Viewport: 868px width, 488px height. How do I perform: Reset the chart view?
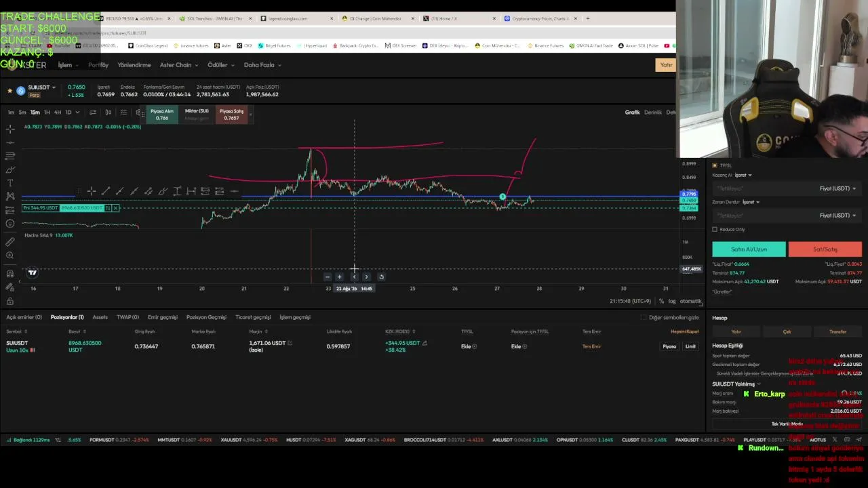pos(381,277)
